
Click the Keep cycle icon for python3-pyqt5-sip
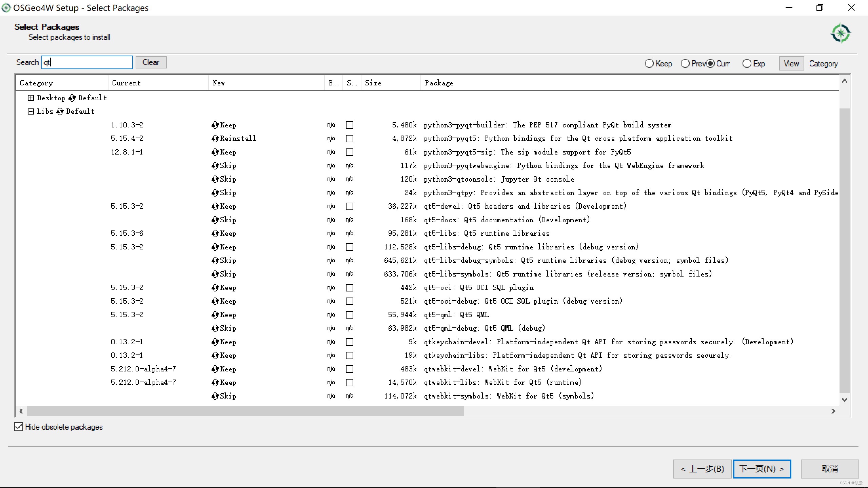(215, 152)
